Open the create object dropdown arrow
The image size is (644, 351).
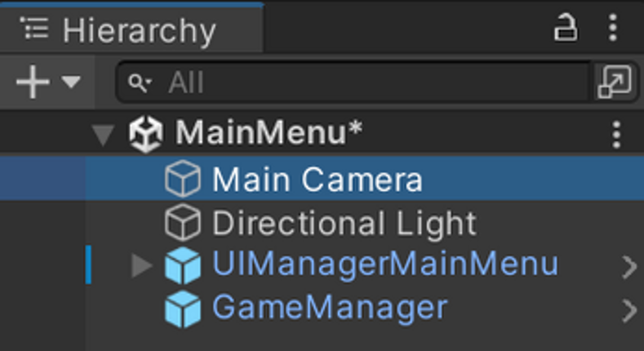pos(71,82)
